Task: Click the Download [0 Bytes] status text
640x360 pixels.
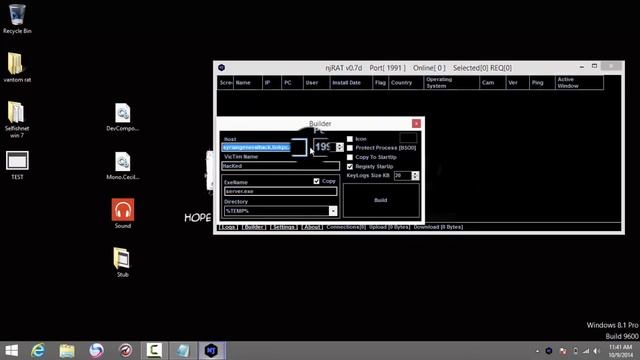Action: [438, 227]
